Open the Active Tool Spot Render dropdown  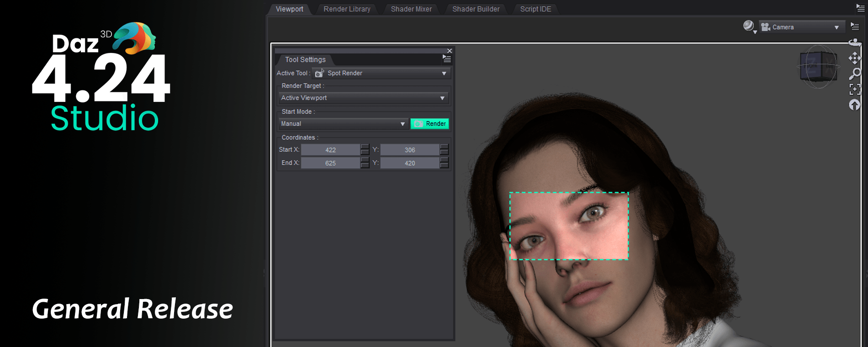click(x=381, y=73)
